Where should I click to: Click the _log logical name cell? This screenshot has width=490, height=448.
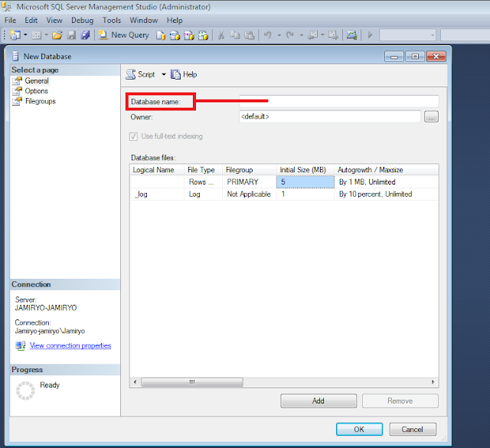click(x=157, y=195)
